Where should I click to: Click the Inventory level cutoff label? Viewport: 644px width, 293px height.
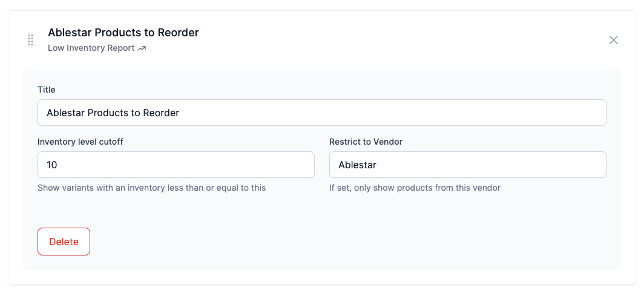point(80,142)
